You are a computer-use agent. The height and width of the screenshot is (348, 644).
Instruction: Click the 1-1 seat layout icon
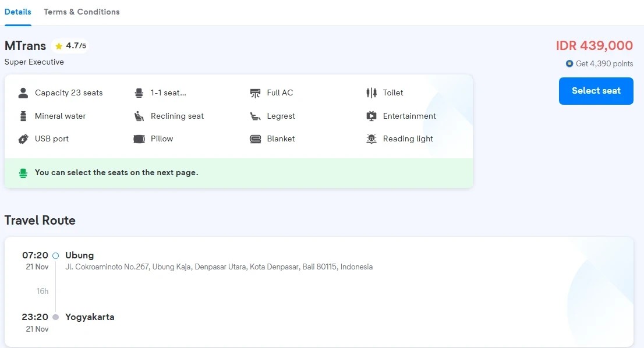point(139,93)
